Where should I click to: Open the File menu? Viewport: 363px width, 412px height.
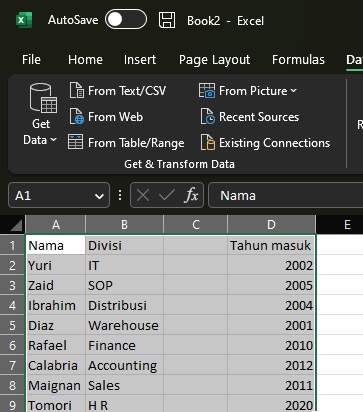(31, 60)
